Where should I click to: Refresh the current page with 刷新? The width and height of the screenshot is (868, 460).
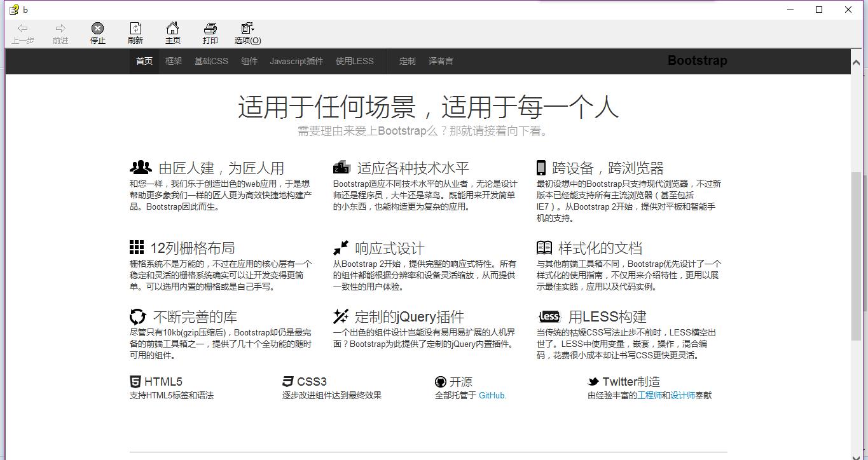(135, 32)
